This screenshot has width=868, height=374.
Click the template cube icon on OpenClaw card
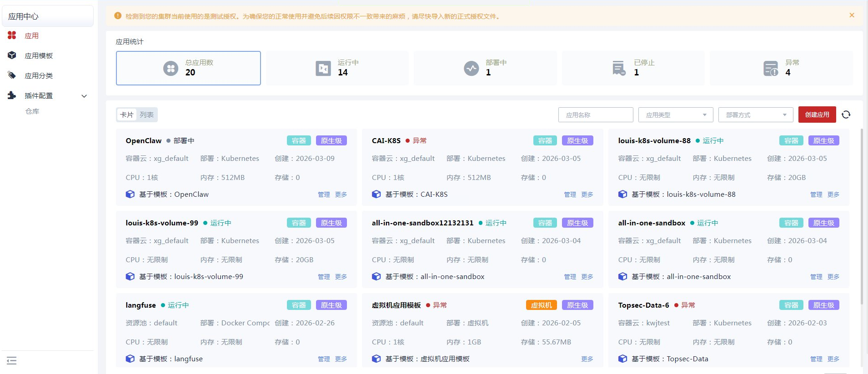[x=130, y=194]
